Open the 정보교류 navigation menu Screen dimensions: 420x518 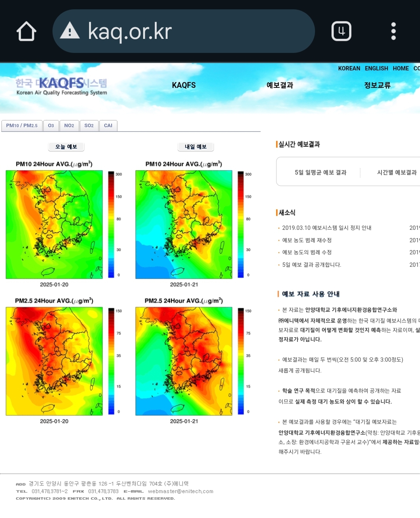[377, 85]
